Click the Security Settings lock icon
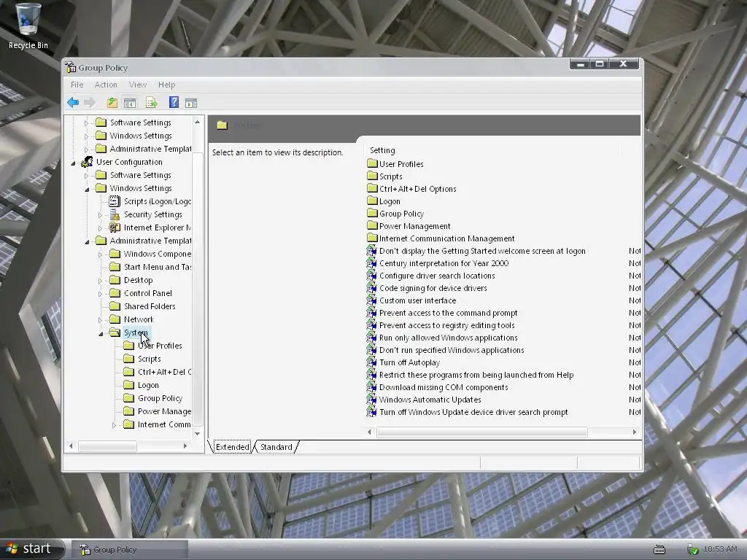747x560 pixels. pos(115,214)
